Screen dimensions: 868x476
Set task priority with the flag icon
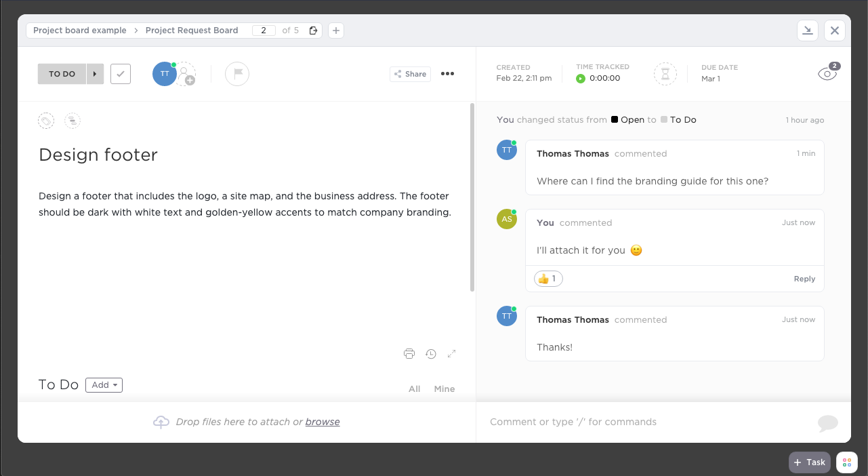pyautogui.click(x=236, y=73)
